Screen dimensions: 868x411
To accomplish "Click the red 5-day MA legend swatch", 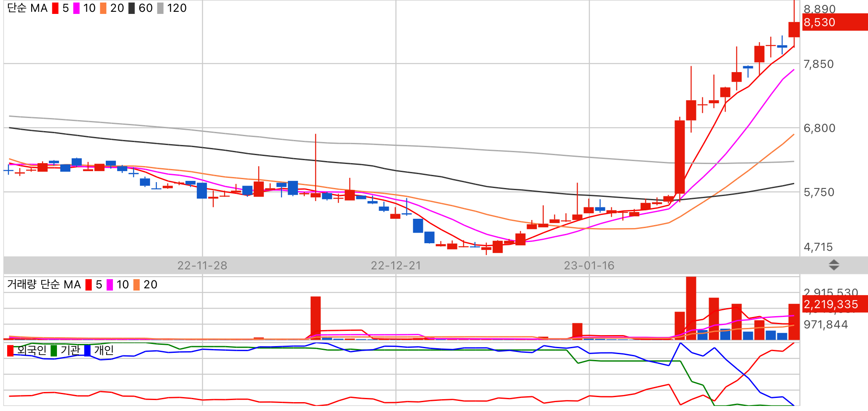I will click(55, 8).
